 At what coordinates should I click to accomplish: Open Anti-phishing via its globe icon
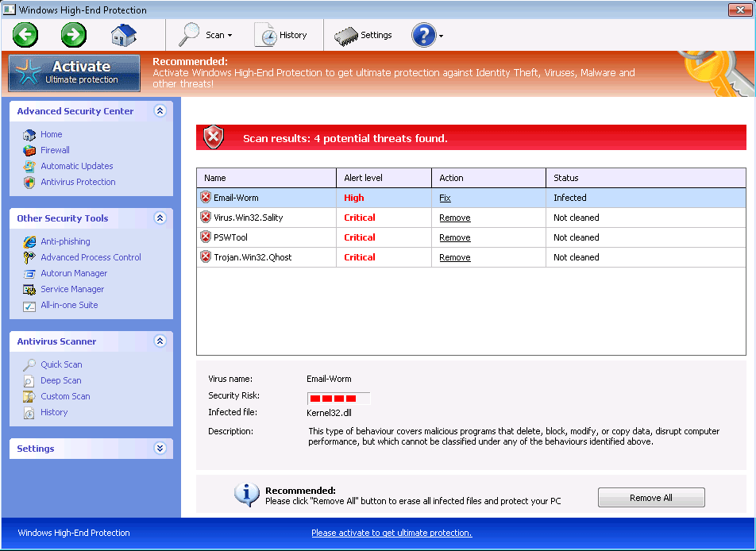point(29,241)
